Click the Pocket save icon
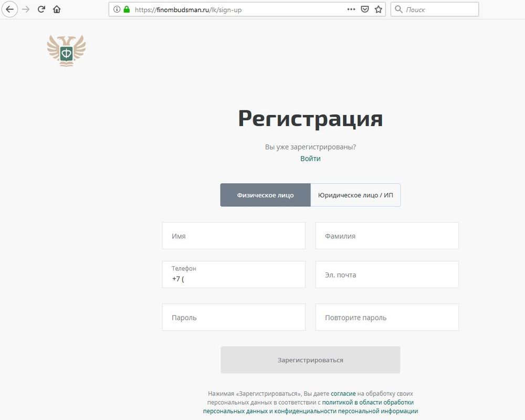This screenshot has height=420, width=525. point(365,9)
